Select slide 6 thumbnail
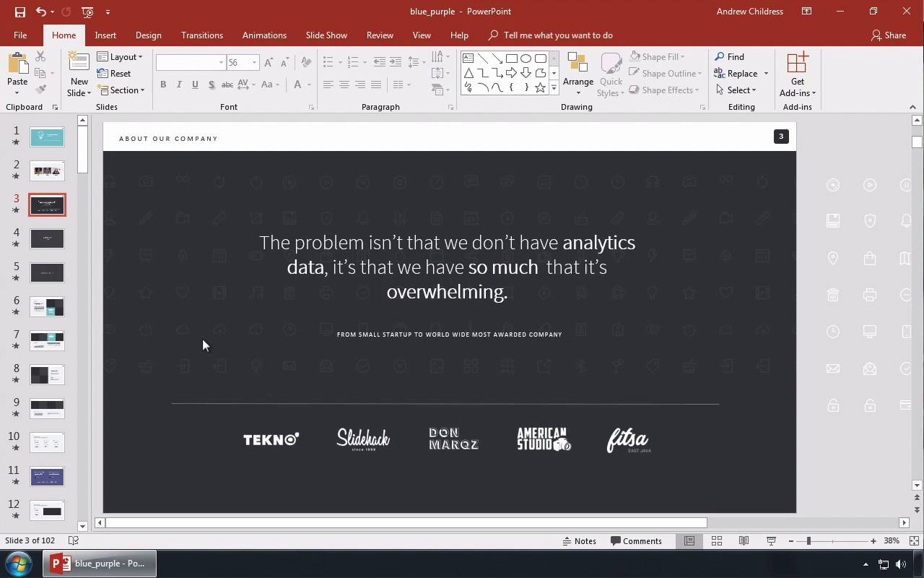 click(47, 307)
